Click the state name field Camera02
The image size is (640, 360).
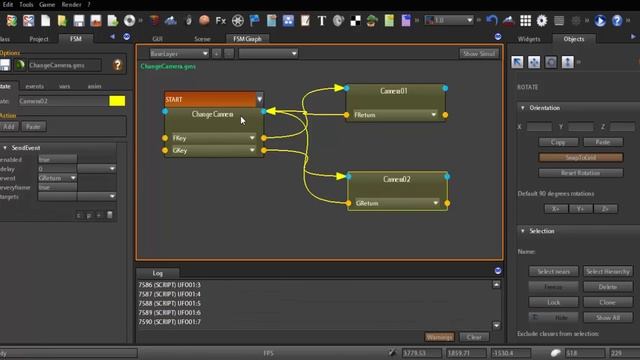(63, 101)
